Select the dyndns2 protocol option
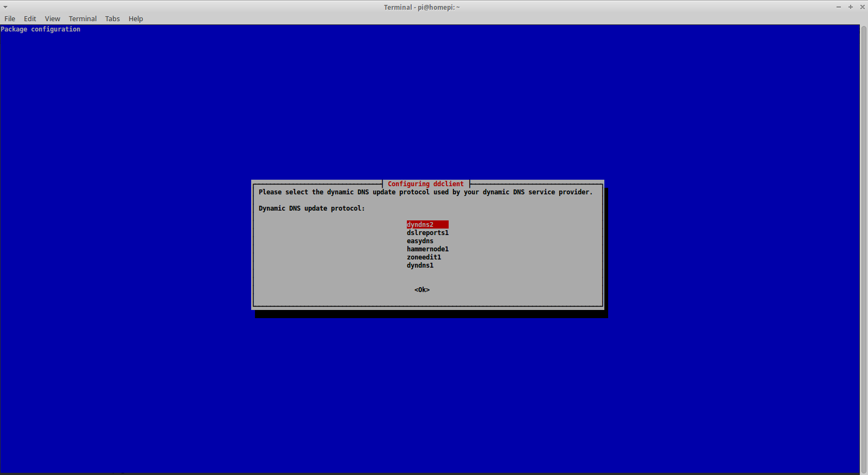This screenshot has width=868, height=475. point(427,225)
